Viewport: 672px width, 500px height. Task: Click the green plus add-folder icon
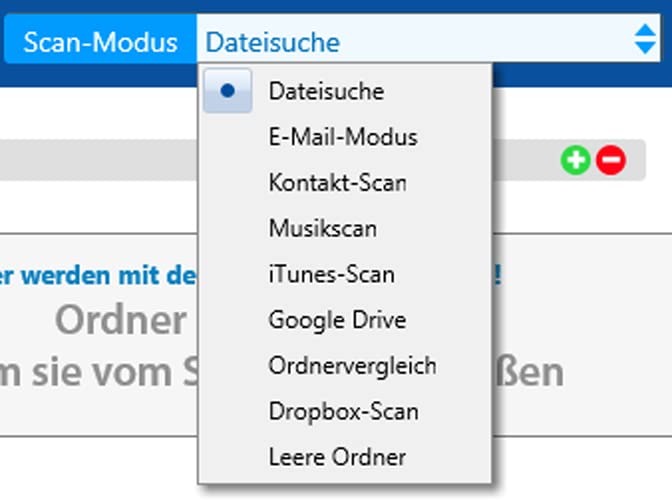[575, 160]
